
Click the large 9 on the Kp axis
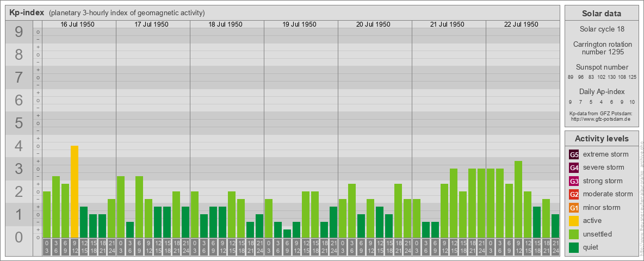tap(18, 32)
